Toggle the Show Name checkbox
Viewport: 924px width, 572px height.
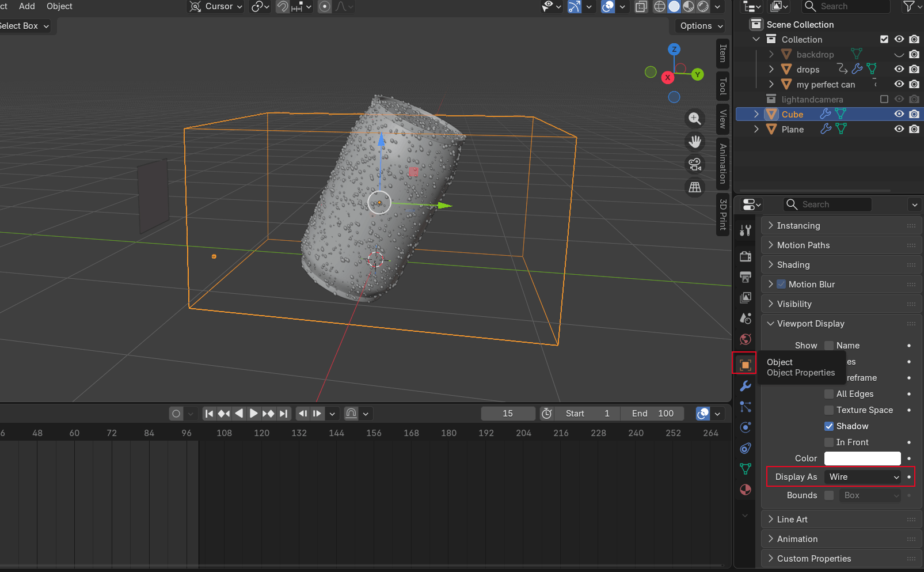(x=829, y=346)
